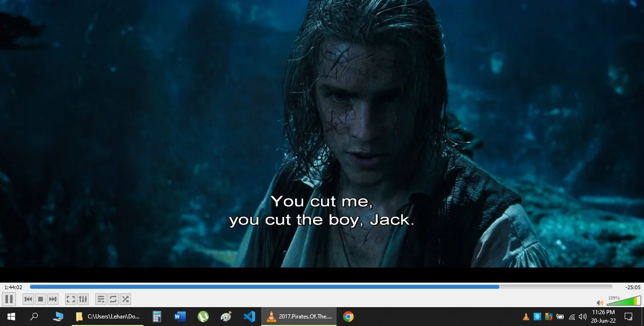
Task: Open the Calculator from the taskbar
Action: click(x=157, y=317)
